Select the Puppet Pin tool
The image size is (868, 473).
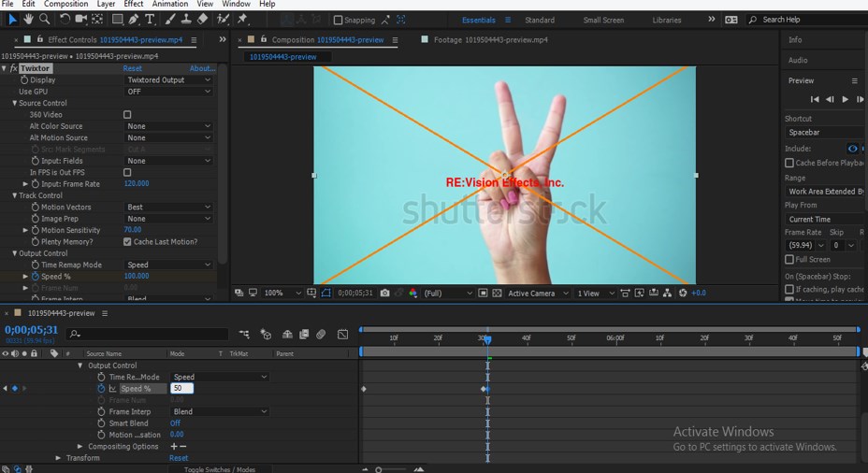click(x=242, y=19)
